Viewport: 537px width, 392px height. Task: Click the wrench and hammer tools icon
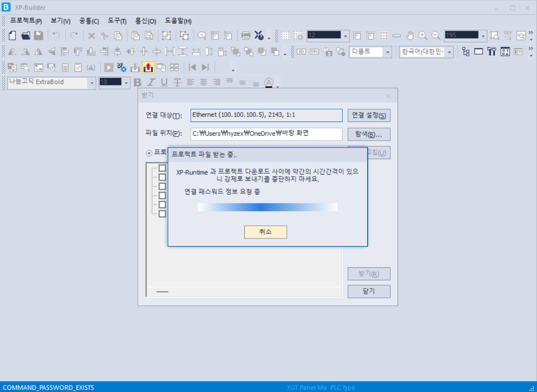coord(492,52)
